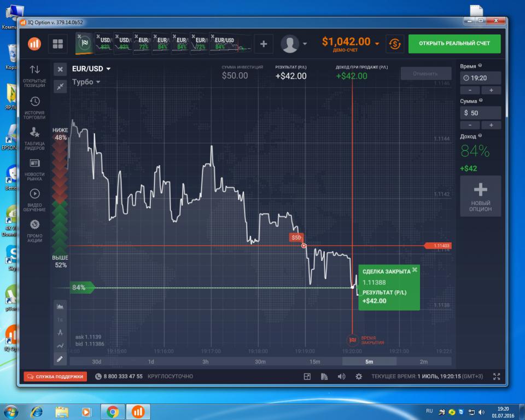
Task: Click the 'Сумма' $ 50 amount field
Action: (x=481, y=113)
